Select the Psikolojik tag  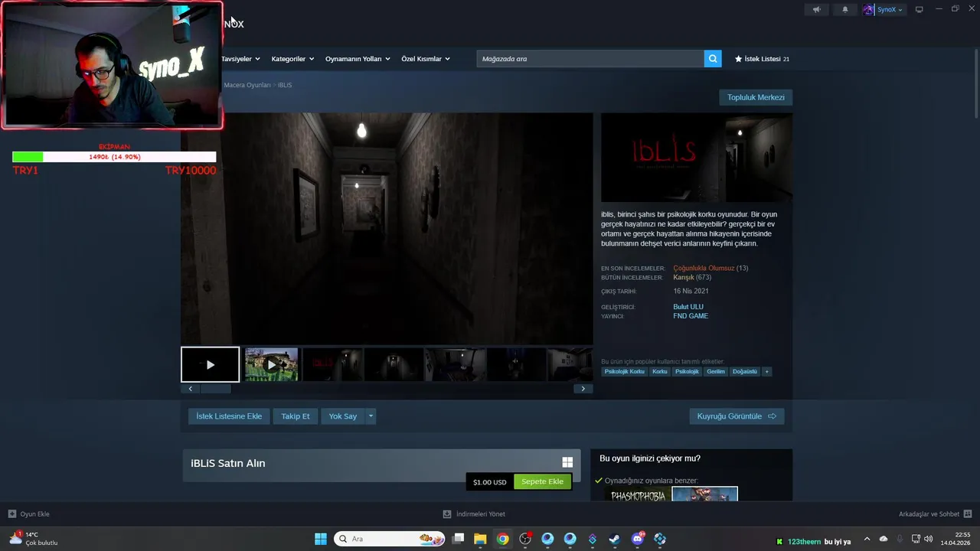[x=687, y=372]
